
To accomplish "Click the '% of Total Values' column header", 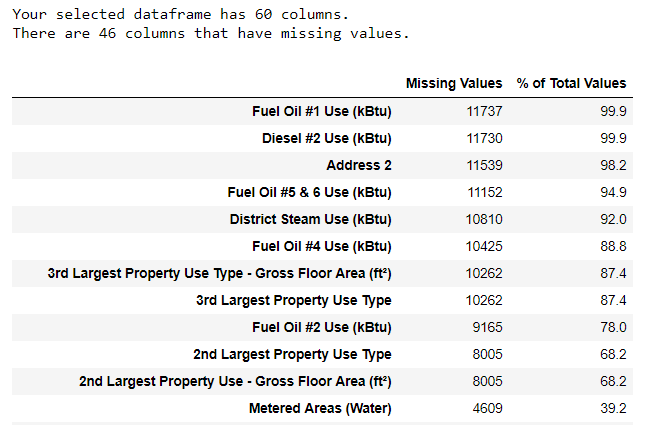I will coord(571,83).
